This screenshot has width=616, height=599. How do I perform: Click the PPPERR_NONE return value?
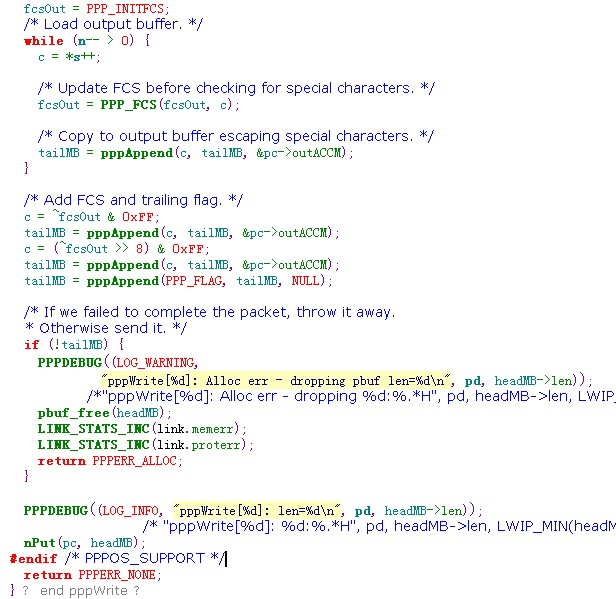117,575
